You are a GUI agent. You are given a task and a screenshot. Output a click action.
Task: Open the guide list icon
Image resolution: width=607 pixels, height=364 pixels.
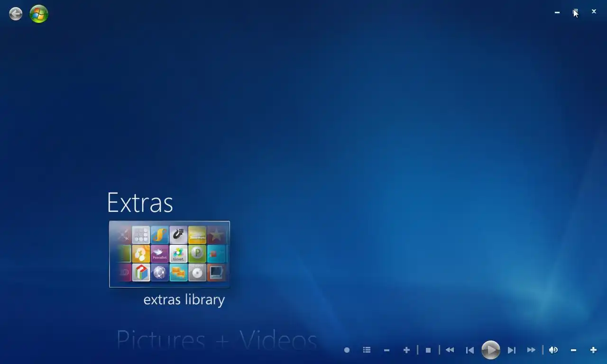[x=367, y=350]
